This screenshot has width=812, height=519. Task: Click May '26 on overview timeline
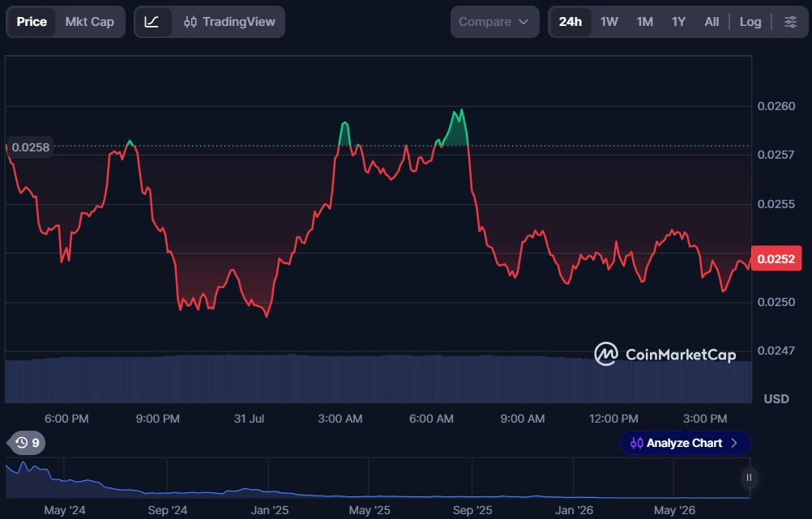pos(674,510)
